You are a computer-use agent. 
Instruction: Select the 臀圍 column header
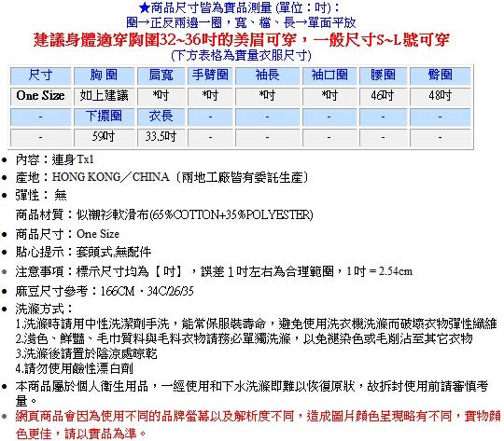pyautogui.click(x=440, y=76)
